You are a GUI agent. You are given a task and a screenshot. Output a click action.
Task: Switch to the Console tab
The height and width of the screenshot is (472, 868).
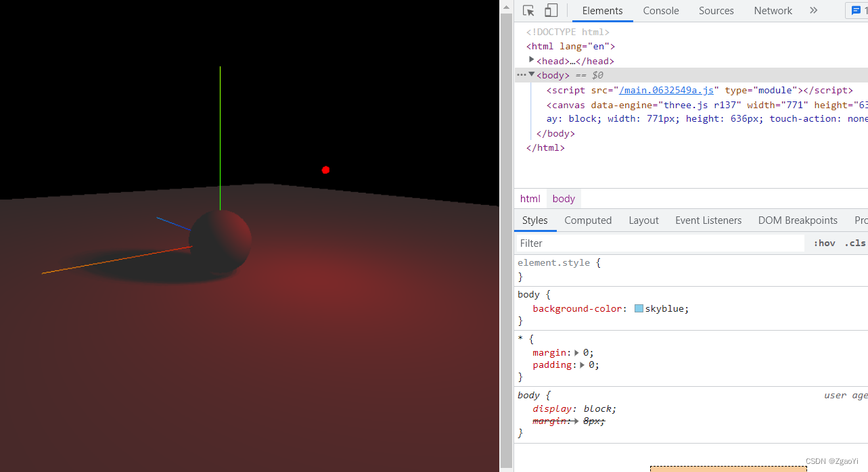[661, 11]
